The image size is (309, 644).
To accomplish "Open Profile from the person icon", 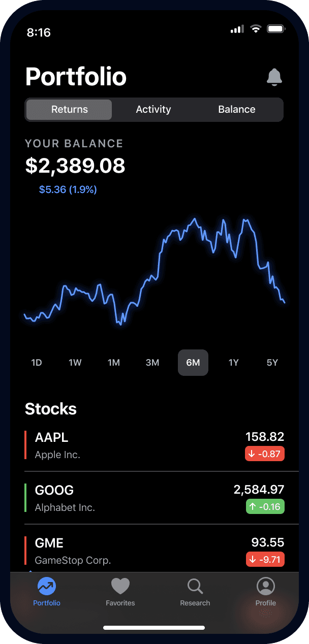I will click(266, 587).
